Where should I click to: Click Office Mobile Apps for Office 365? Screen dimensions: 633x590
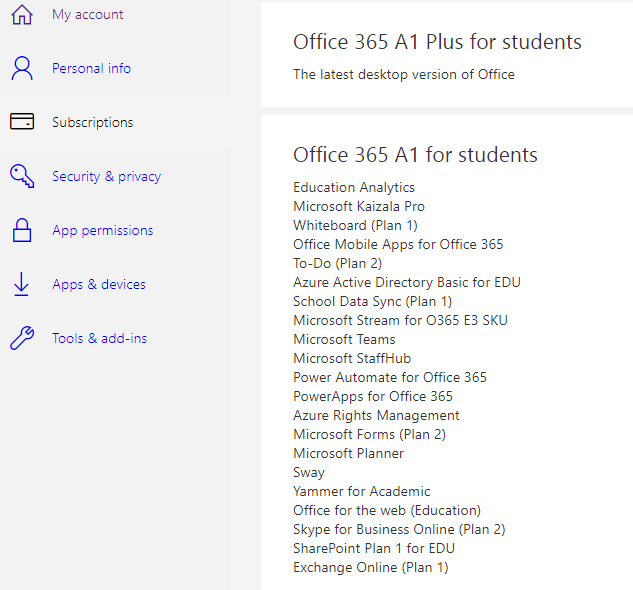point(398,245)
